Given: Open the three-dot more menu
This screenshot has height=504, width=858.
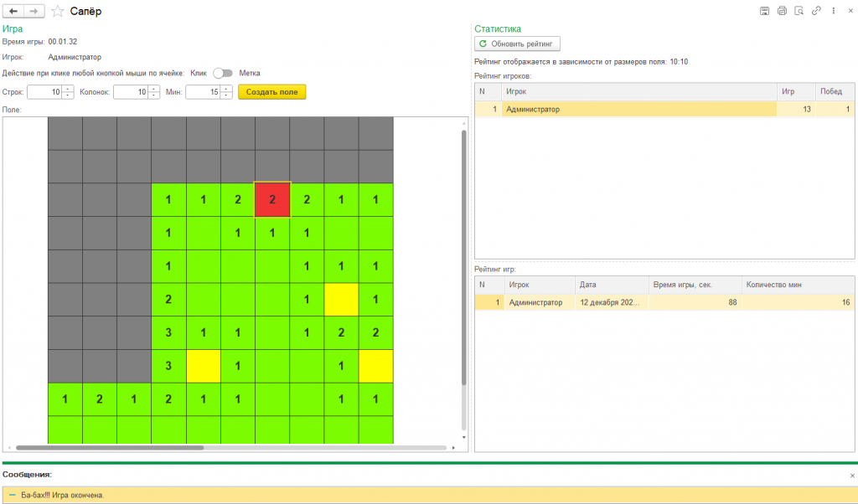Looking at the screenshot, I should (x=834, y=11).
